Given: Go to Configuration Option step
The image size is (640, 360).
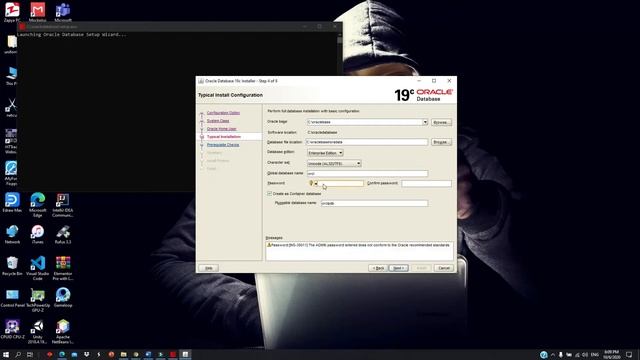Looking at the screenshot, I should 223,113.
